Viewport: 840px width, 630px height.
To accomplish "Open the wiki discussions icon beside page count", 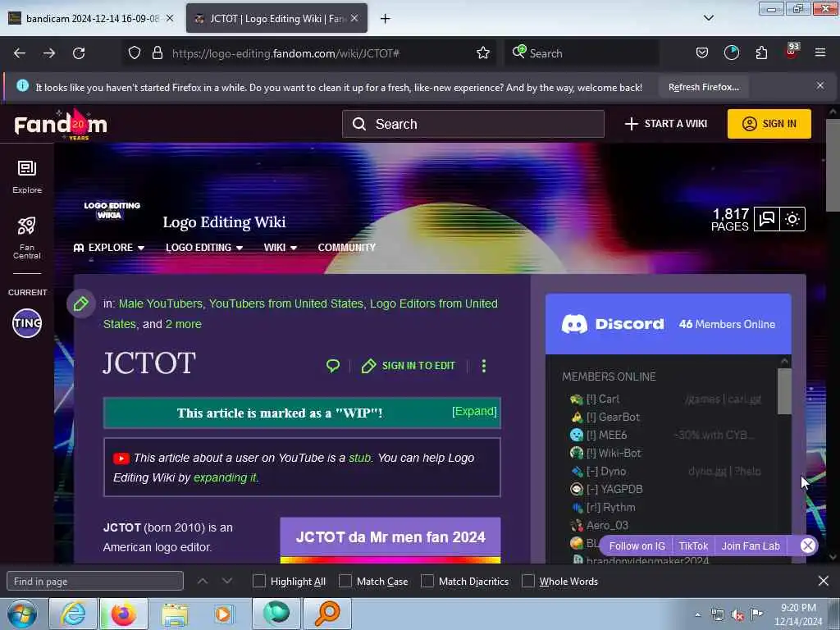I will 767,219.
